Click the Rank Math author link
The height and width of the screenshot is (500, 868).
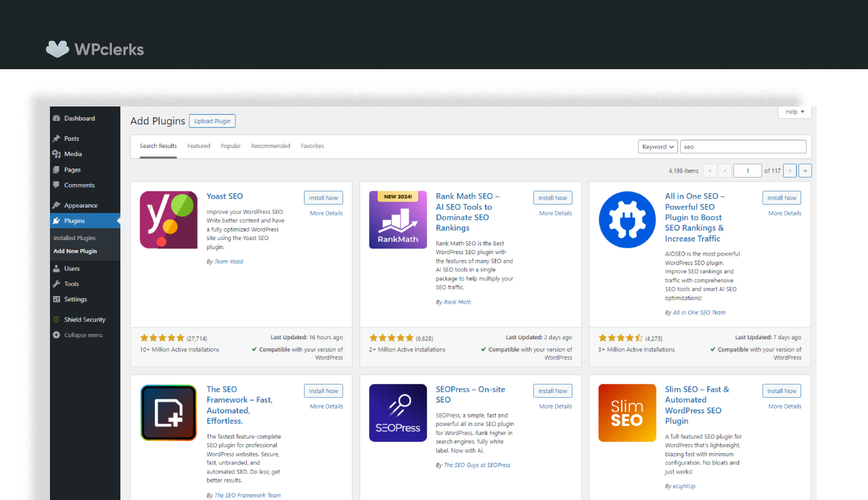click(x=457, y=302)
